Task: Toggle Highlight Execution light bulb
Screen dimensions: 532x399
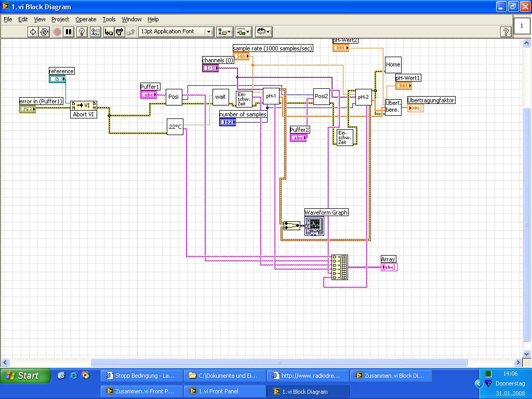Action: (x=82, y=32)
